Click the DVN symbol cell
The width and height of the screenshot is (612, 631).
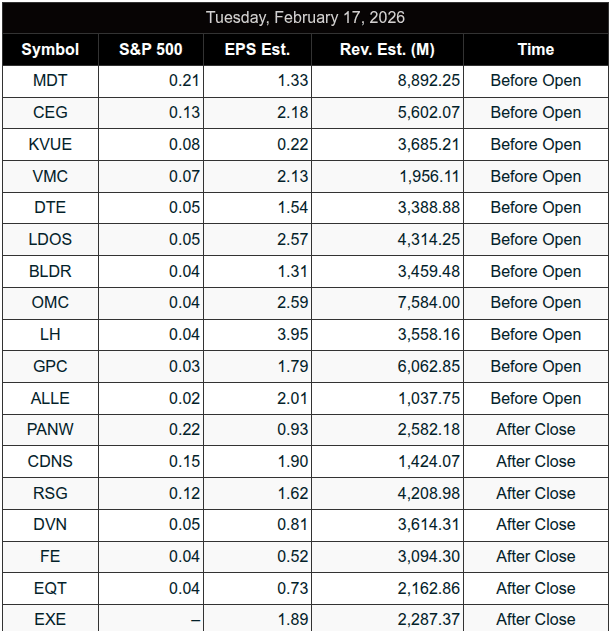[50, 524]
